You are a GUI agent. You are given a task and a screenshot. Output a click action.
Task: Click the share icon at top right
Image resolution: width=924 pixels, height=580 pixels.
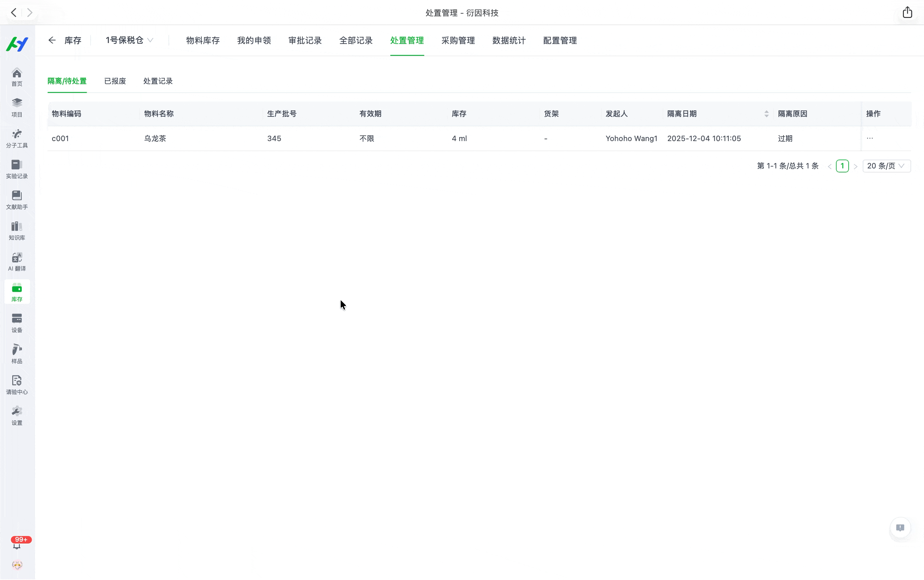pos(907,12)
